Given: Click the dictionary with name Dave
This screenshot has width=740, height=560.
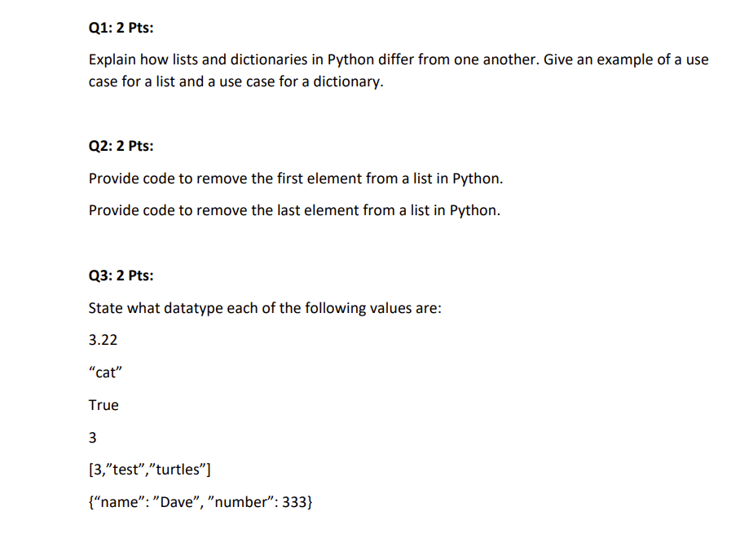Looking at the screenshot, I should 200,502.
